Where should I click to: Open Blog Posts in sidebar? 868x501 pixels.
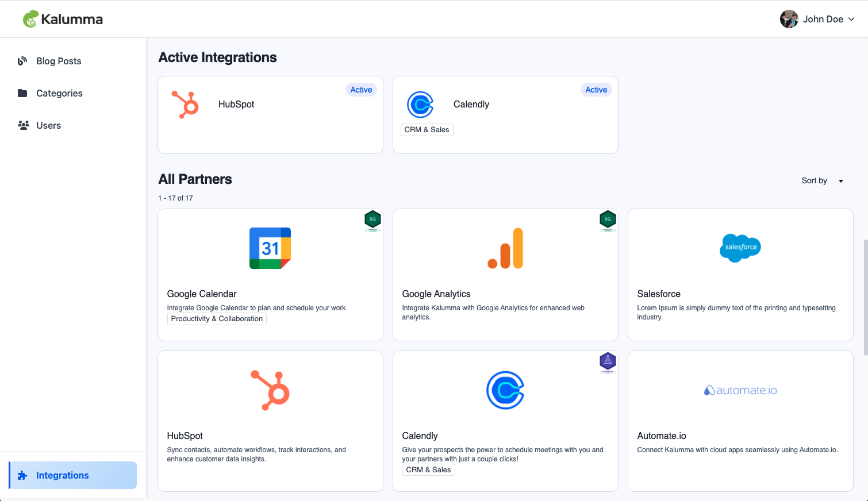59,61
